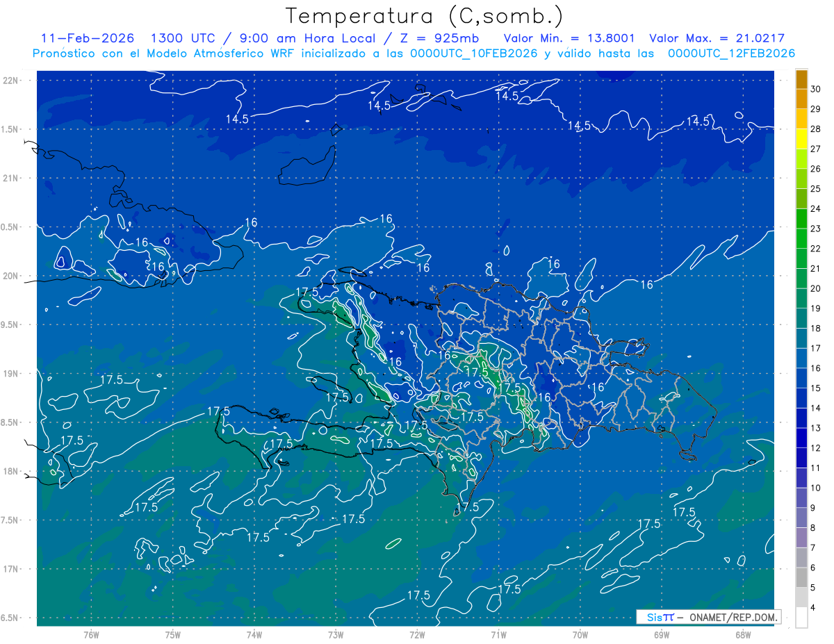Click the blue "Sisπ" logo text
834x644 pixels.
click(660, 617)
